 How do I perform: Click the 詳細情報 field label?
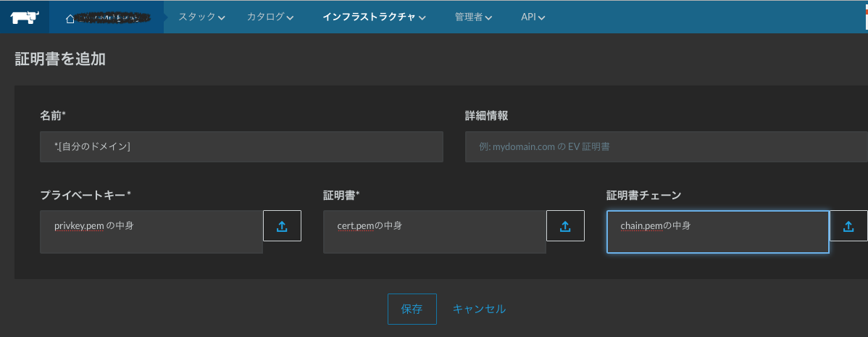click(487, 116)
